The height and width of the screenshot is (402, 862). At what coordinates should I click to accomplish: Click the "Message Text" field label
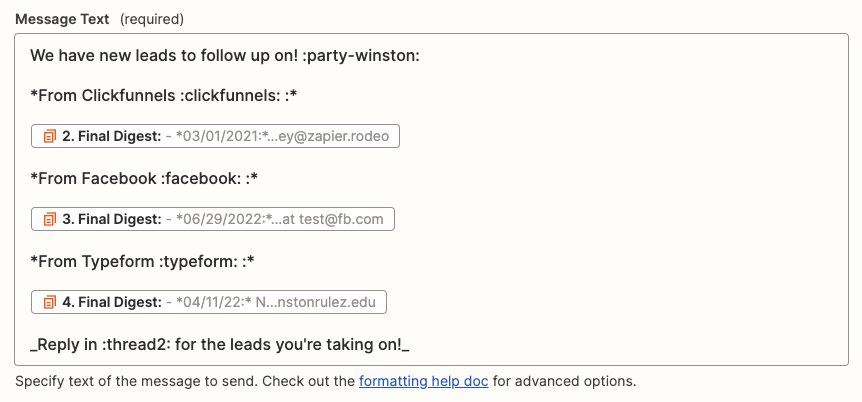click(x=61, y=20)
